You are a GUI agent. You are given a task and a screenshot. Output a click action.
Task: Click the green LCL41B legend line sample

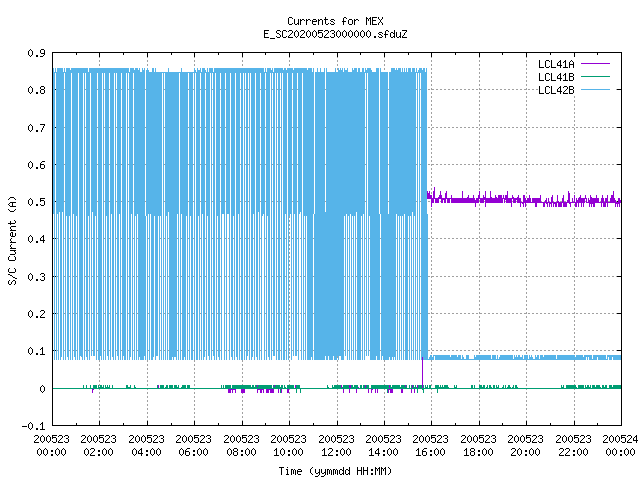pos(595,76)
